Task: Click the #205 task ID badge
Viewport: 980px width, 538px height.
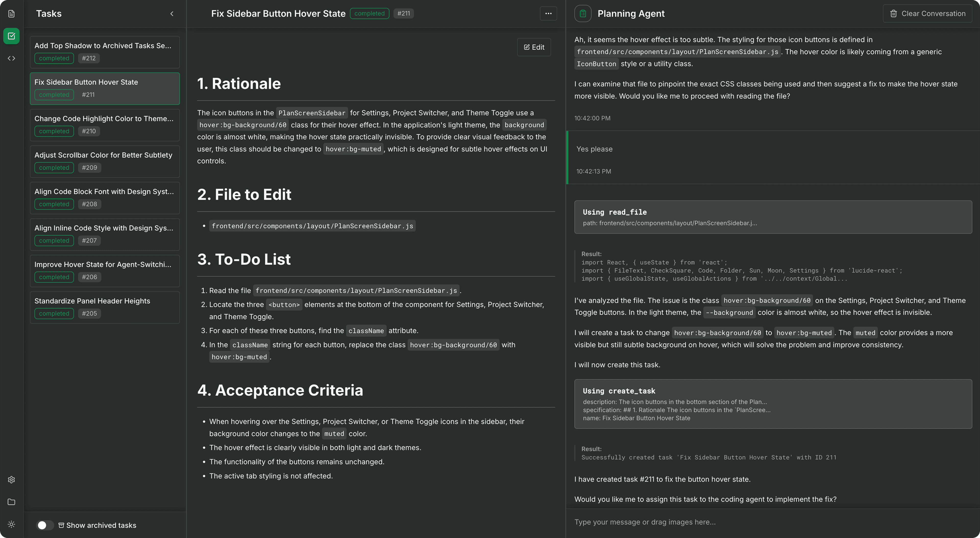Action: [x=89, y=314]
